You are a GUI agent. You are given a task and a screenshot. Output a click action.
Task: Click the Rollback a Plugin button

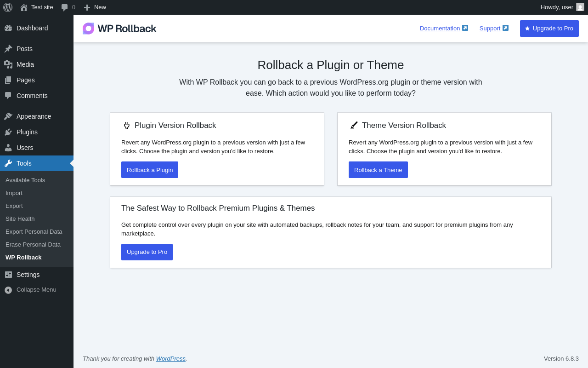(x=150, y=170)
